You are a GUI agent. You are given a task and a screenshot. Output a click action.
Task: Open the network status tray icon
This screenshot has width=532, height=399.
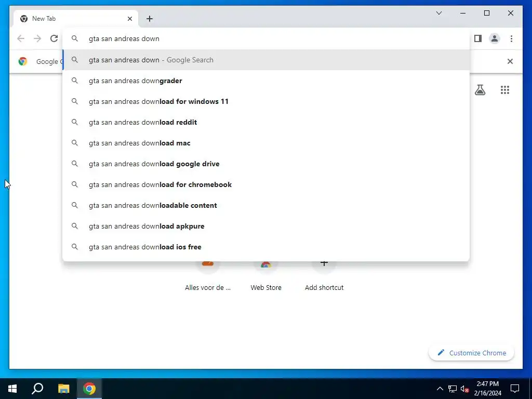[453, 389]
